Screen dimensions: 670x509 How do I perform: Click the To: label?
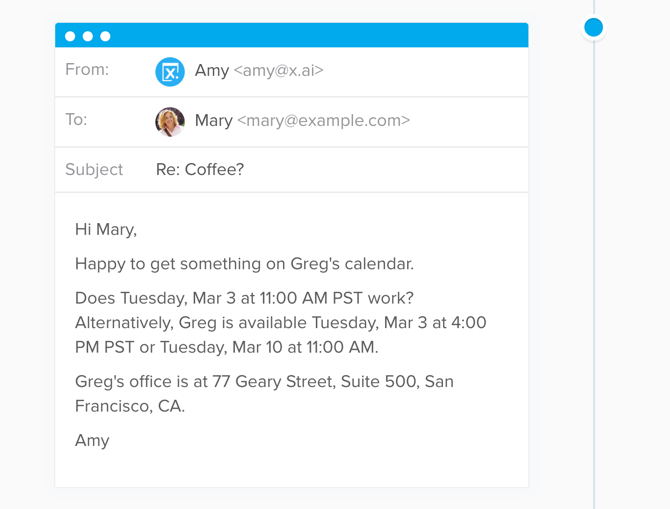[76, 119]
